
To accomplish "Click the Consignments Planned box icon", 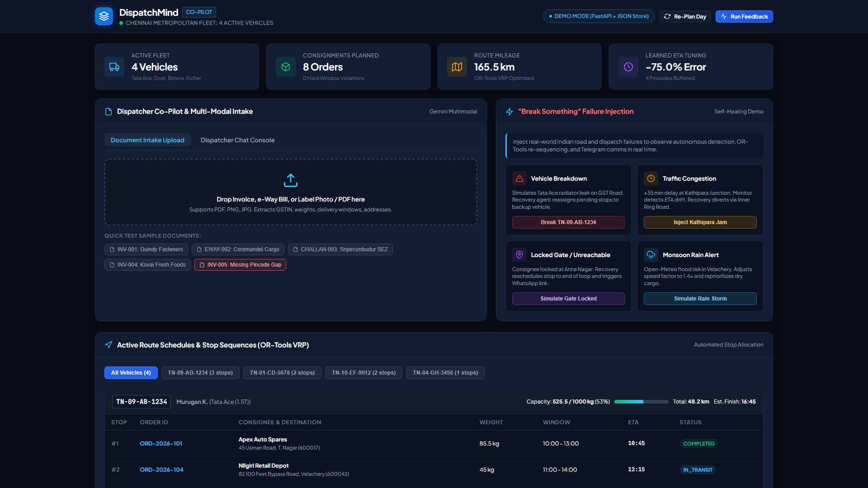I will pos(286,67).
